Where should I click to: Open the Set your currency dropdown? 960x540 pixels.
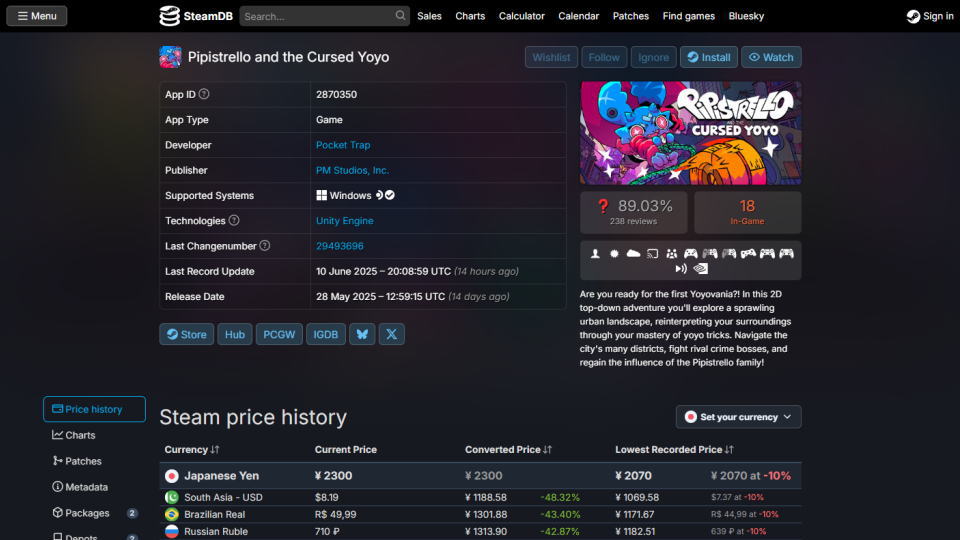click(738, 417)
